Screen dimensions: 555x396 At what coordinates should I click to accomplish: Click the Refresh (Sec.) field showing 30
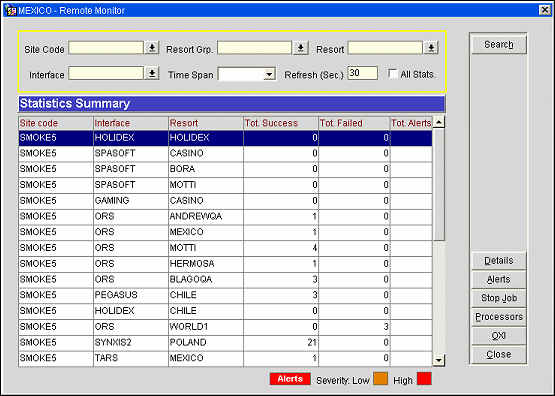tap(362, 73)
